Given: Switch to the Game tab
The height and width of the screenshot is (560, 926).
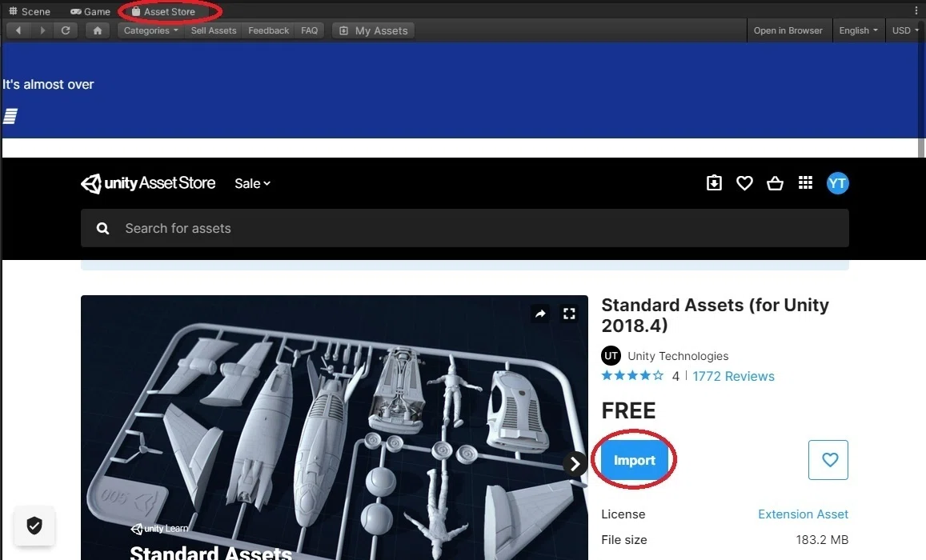Looking at the screenshot, I should tap(90, 11).
